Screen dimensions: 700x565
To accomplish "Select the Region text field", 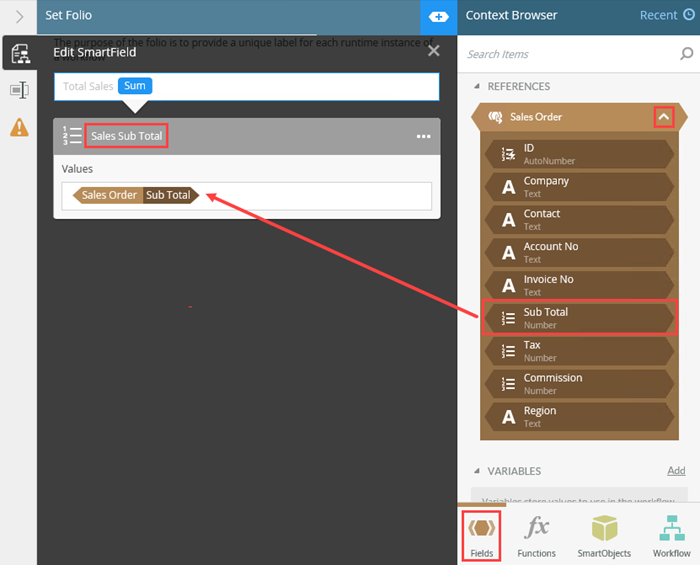I will 579,416.
